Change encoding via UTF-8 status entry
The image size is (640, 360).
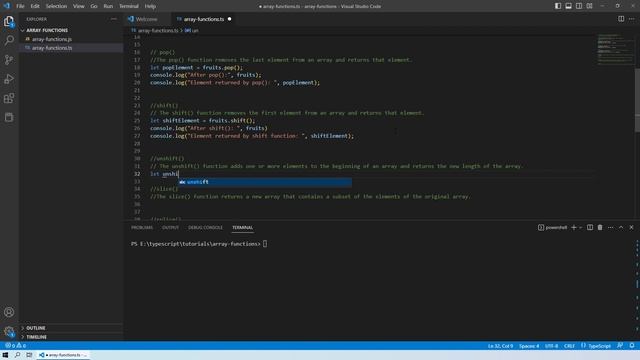click(551, 346)
